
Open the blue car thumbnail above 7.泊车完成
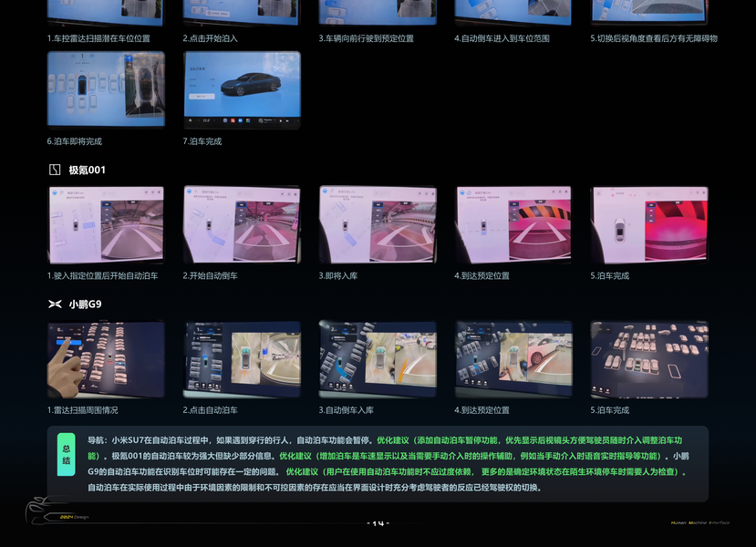tap(242, 89)
